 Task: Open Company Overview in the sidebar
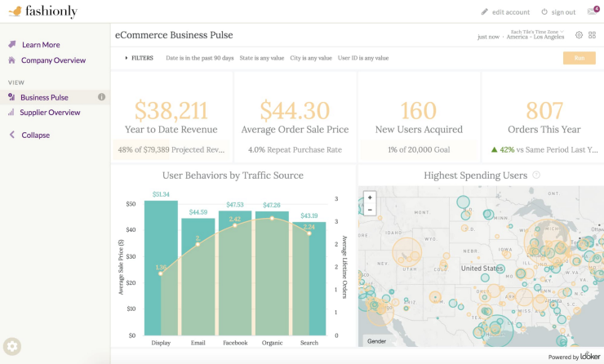52,60
